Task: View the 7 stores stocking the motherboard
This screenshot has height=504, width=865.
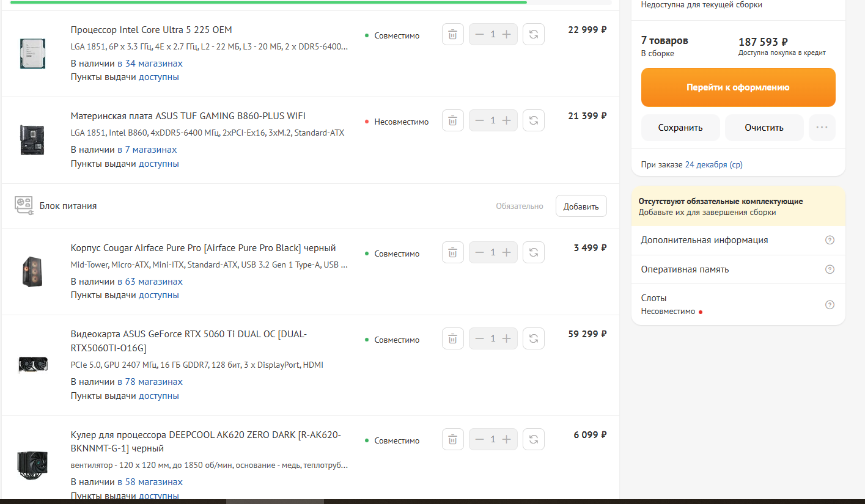Action: coord(147,150)
